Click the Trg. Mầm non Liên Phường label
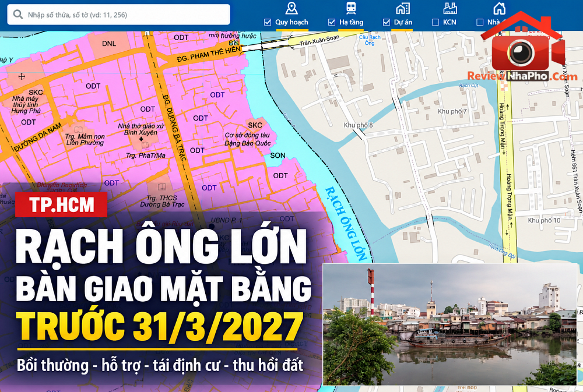 coord(85,139)
